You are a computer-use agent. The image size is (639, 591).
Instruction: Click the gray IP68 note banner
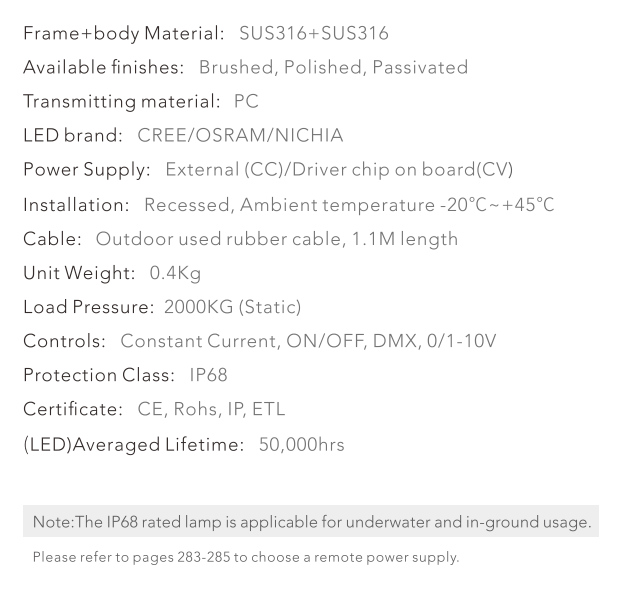[311, 521]
